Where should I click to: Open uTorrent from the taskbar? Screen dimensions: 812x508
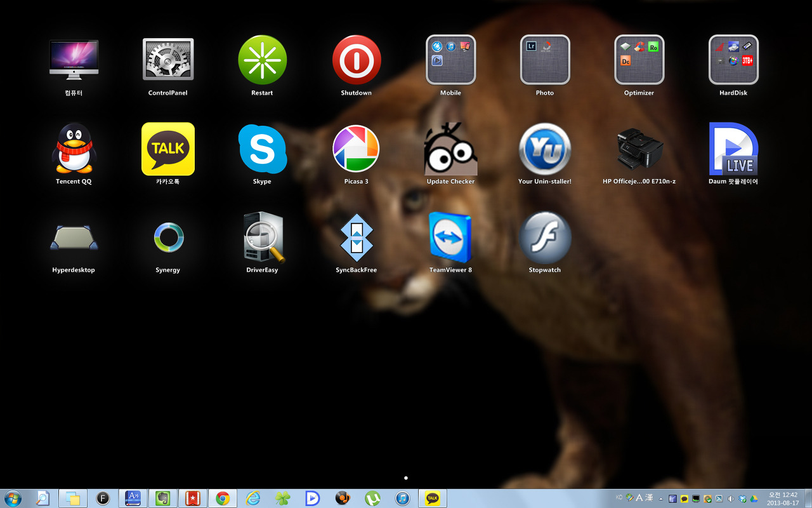point(372,498)
